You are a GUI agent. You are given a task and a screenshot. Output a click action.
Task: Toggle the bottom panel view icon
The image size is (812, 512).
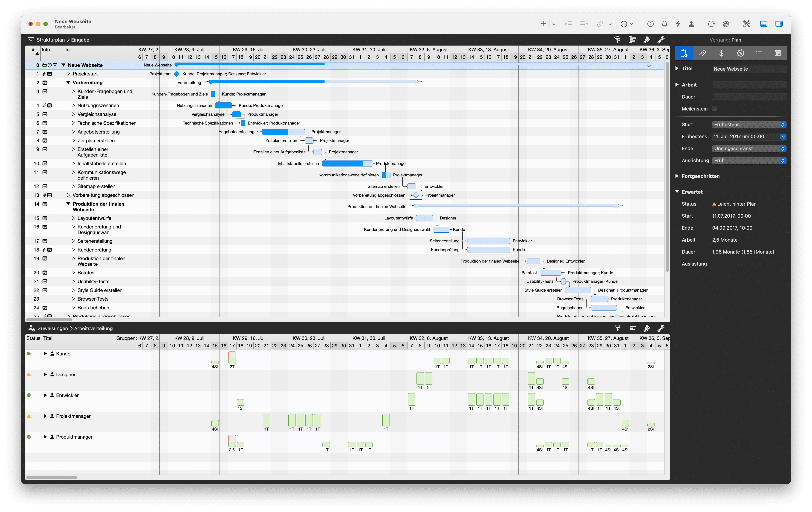pos(763,24)
